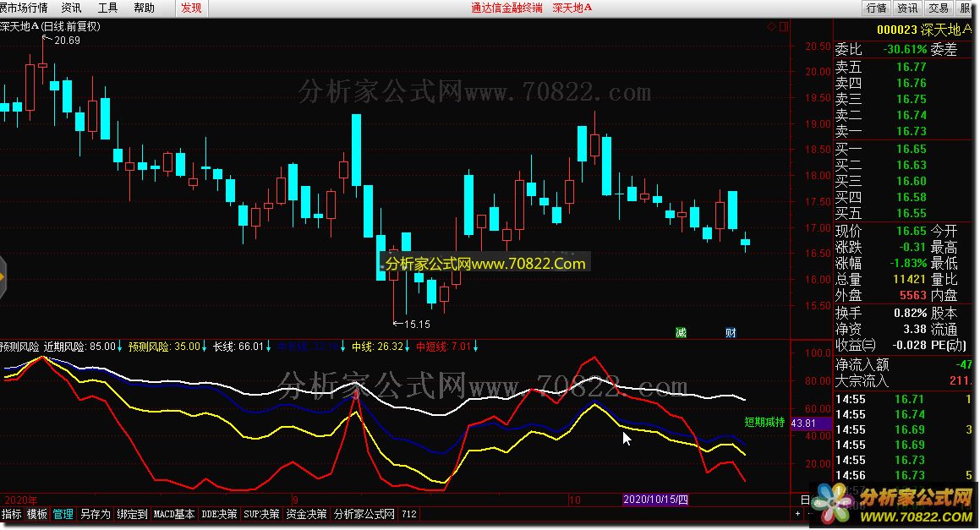
Task: Click the green 减 marker on the chart
Action: tap(681, 332)
